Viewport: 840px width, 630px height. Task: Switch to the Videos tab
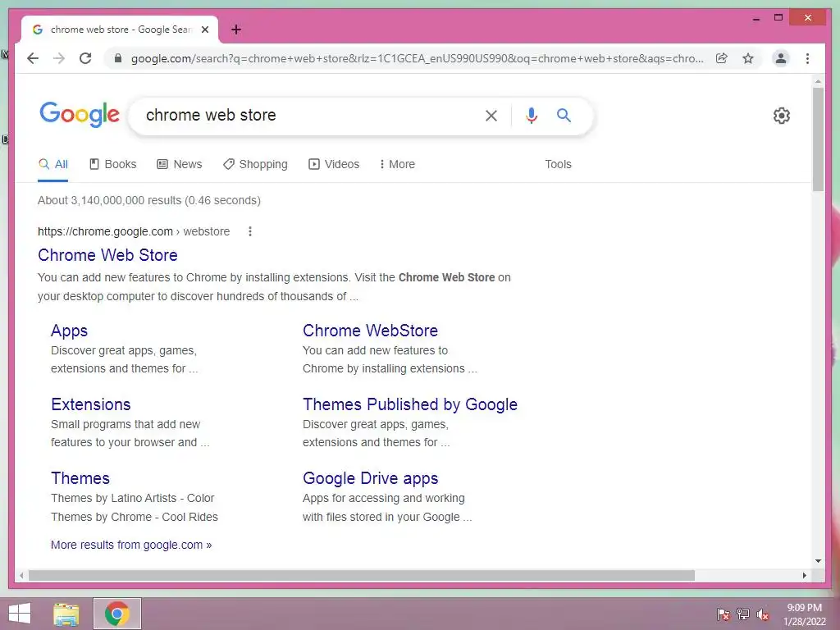(x=334, y=164)
